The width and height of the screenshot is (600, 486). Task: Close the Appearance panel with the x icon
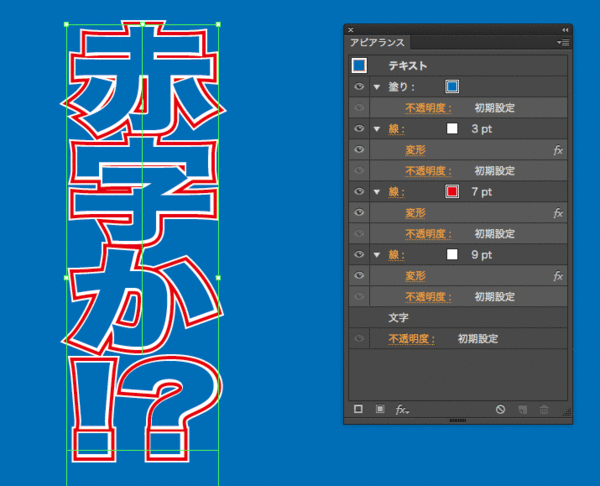tap(351, 30)
